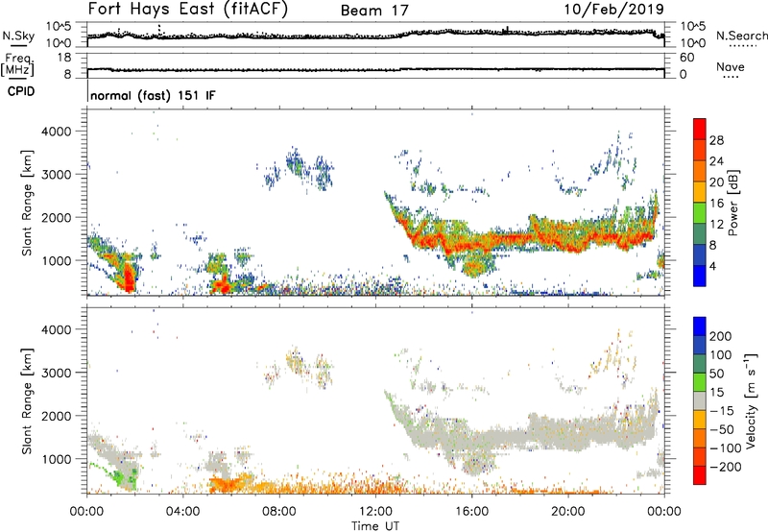Click the velocity panel 'Slant Range [km]' label
768x532 pixels.
point(27,400)
